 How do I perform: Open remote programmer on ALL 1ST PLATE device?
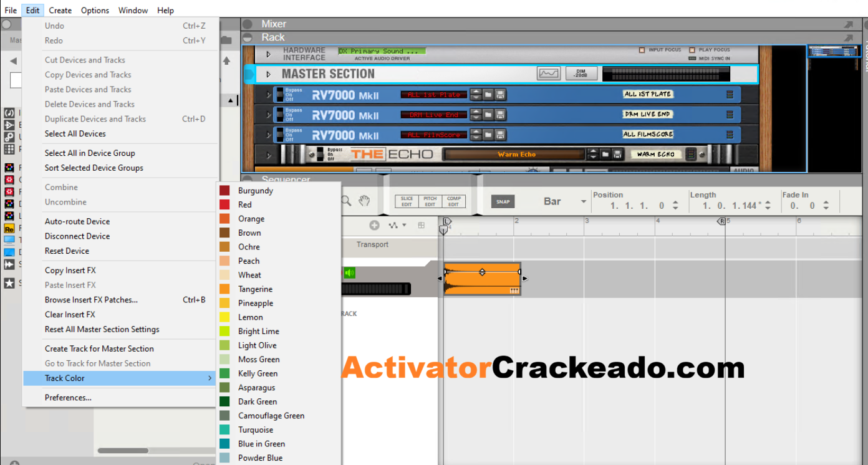730,95
